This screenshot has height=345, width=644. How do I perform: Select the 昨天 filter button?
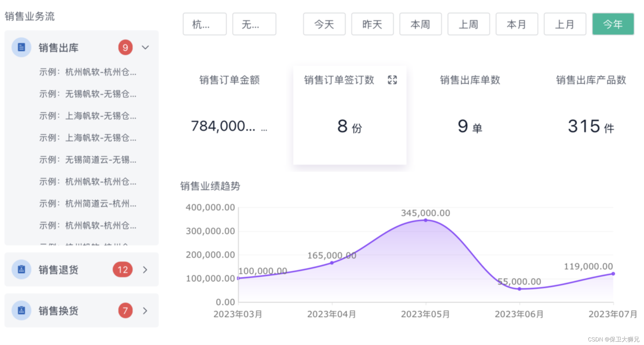click(x=372, y=24)
